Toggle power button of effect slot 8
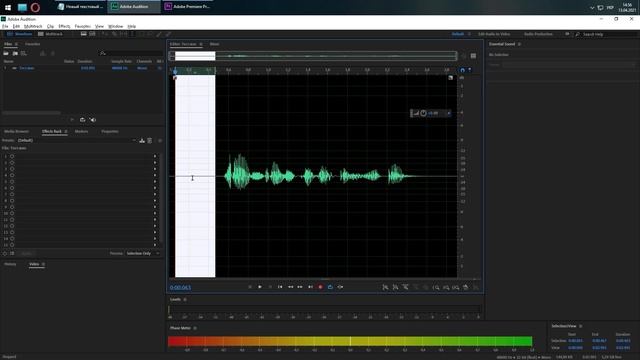Viewport: 640px width, 360px height. [12, 200]
